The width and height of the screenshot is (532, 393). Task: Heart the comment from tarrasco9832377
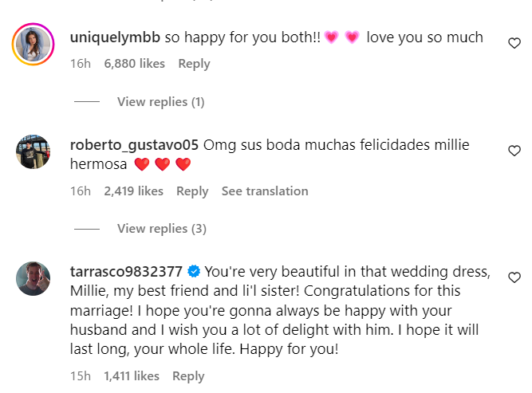[514, 277]
